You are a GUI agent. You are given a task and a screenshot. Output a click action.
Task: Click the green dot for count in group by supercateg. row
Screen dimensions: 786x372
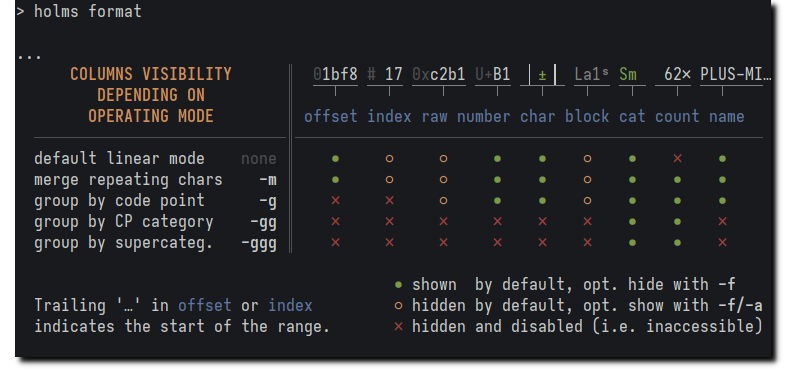677,243
